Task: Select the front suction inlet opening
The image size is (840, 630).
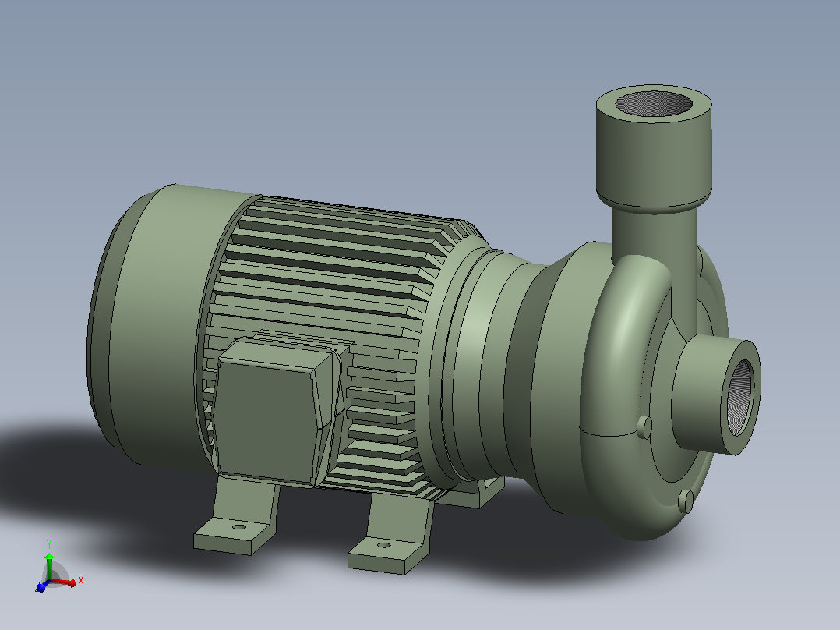Action: (739, 398)
